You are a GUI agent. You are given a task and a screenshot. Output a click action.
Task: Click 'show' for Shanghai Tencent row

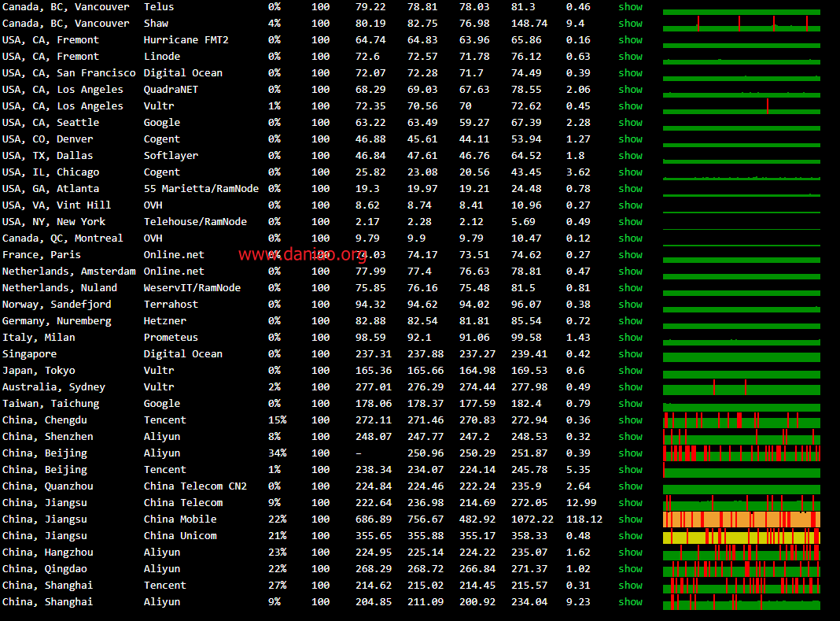coord(630,586)
